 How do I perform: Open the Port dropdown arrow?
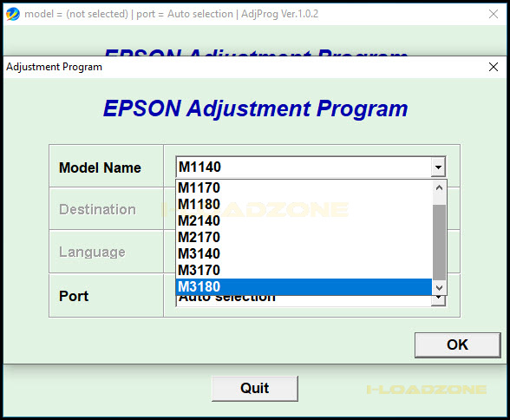[x=438, y=300]
